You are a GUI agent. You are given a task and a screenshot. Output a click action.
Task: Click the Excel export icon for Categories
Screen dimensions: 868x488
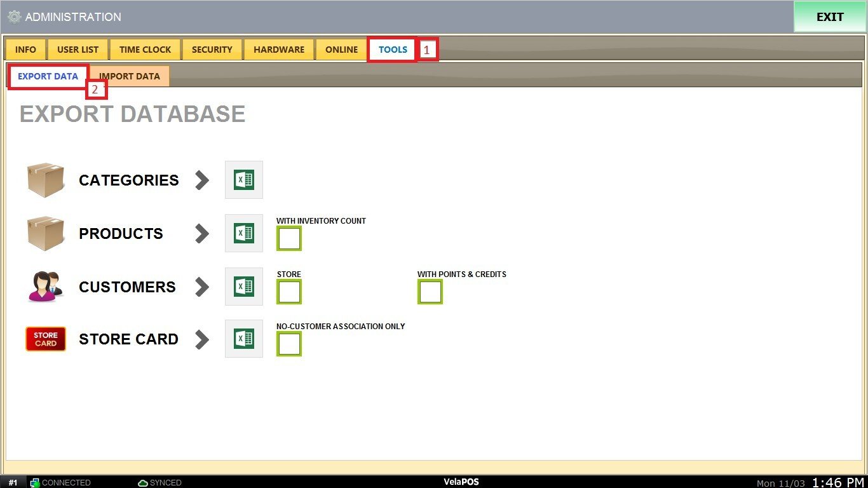[244, 180]
